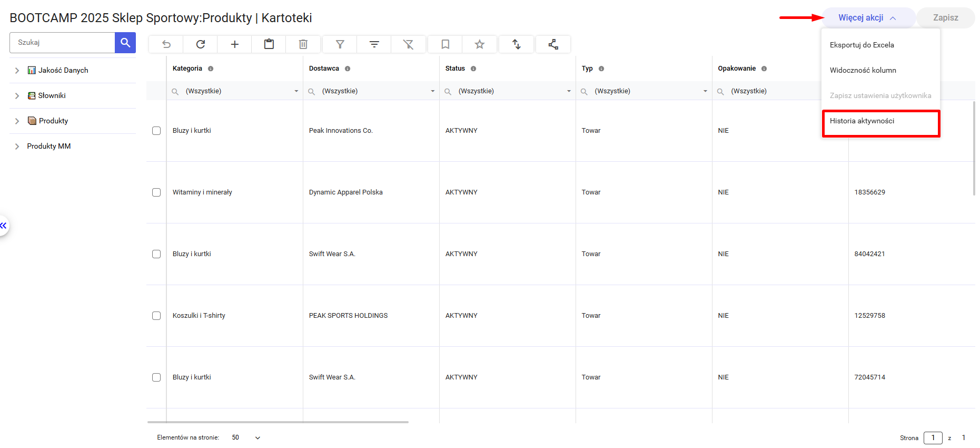Clear filters with crossed funnel icon
This screenshot has height=448, width=980.
pyautogui.click(x=408, y=44)
